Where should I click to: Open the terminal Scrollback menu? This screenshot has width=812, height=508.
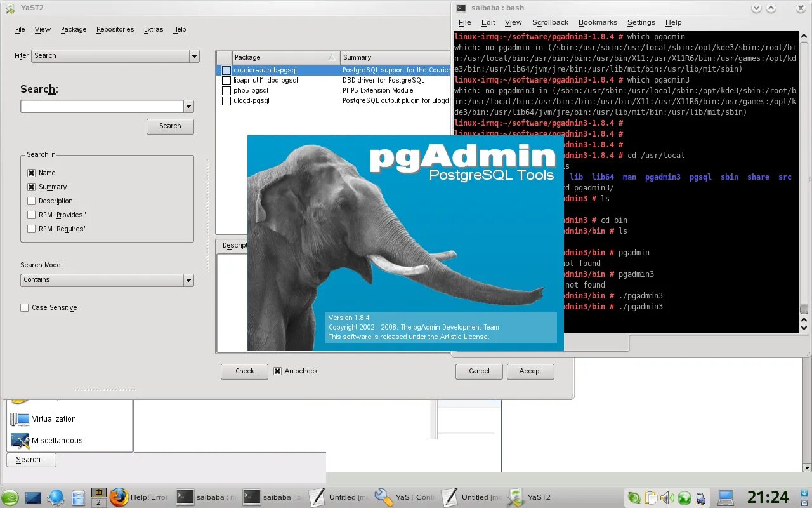click(550, 22)
